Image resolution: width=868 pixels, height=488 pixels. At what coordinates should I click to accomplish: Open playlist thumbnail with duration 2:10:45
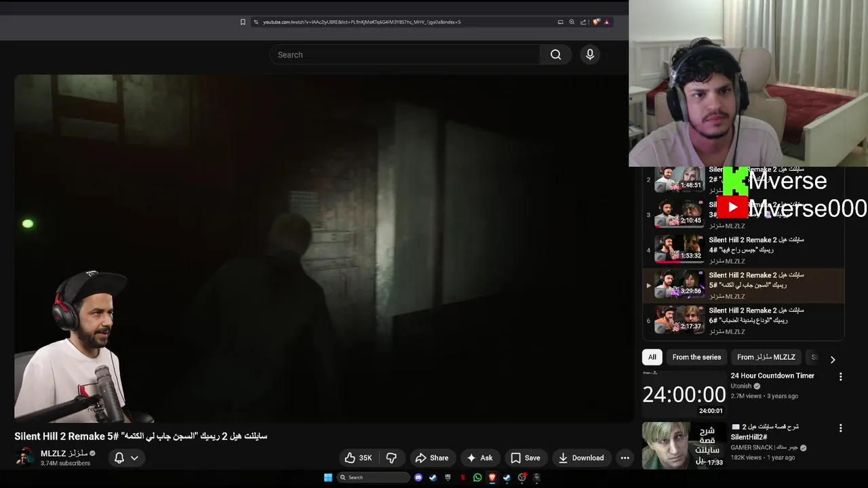(679, 213)
